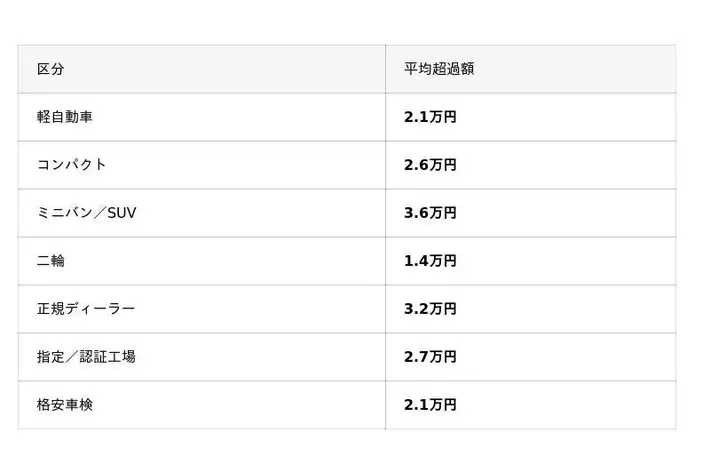This screenshot has height=474, width=710.
Task: Click the 区分 column header
Action: point(51,69)
